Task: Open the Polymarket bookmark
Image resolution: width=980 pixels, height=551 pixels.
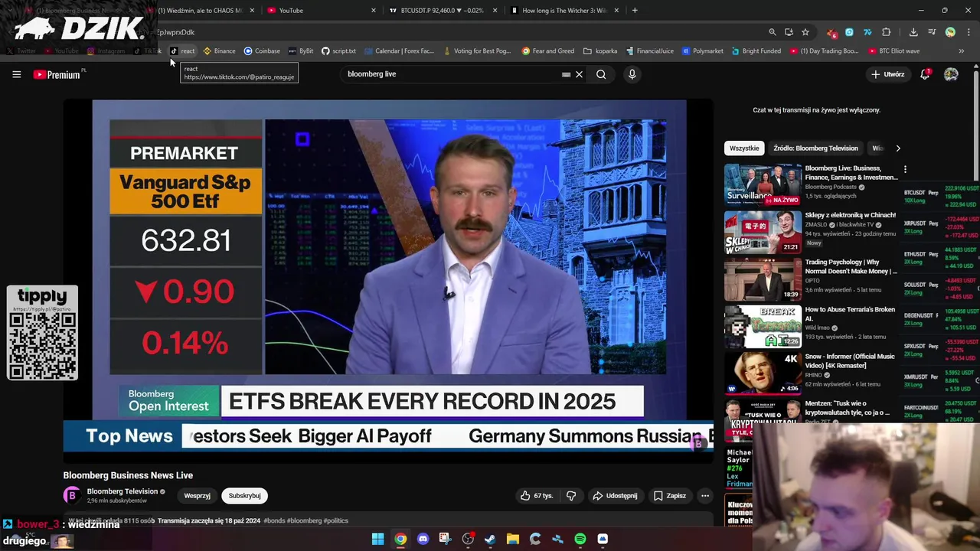Action: tap(702, 51)
